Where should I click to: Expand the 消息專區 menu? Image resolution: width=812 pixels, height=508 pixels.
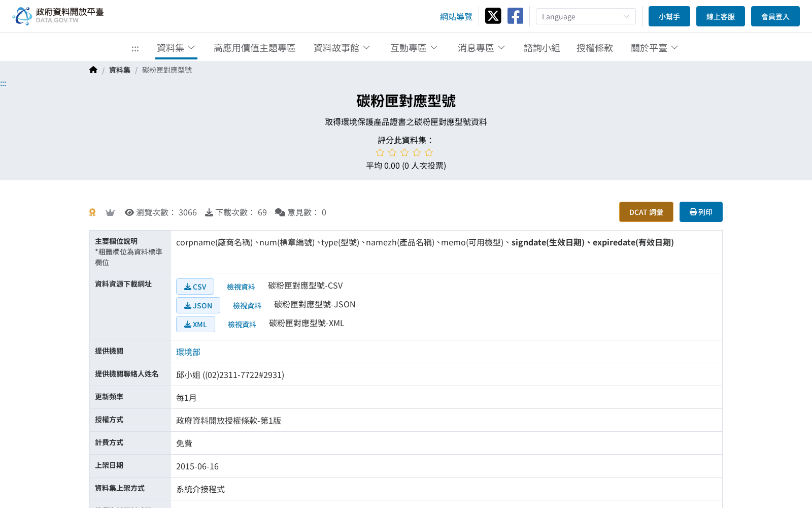click(x=482, y=48)
